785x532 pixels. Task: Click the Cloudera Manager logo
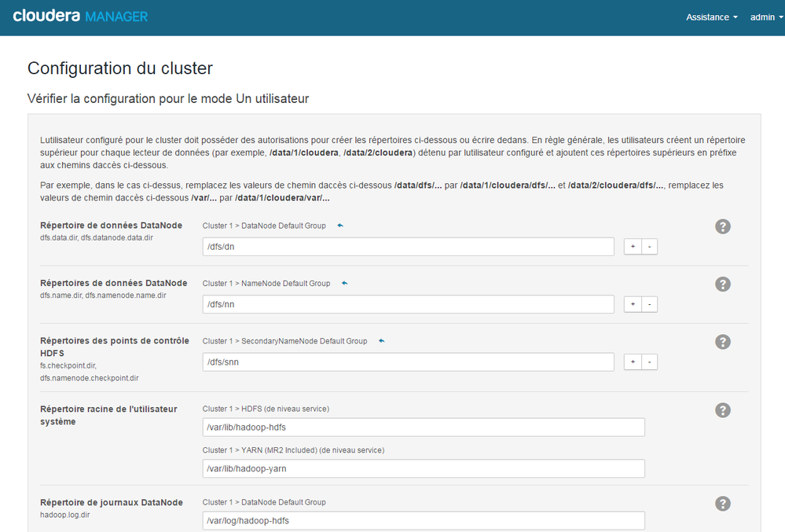(x=79, y=16)
